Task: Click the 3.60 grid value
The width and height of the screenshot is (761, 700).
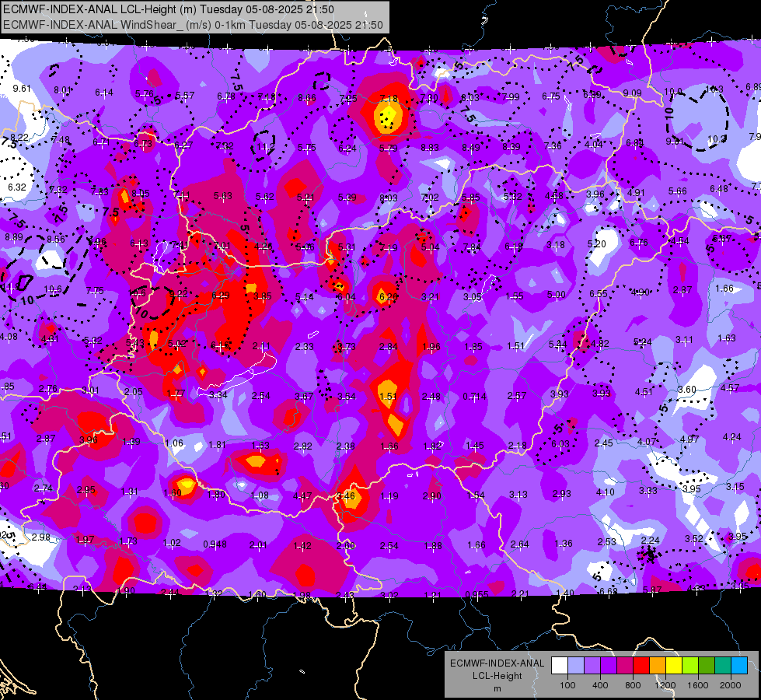Action: pos(686,390)
